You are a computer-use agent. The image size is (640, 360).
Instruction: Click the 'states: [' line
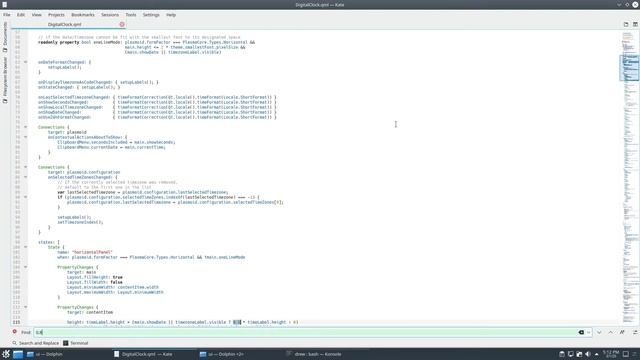49,242
